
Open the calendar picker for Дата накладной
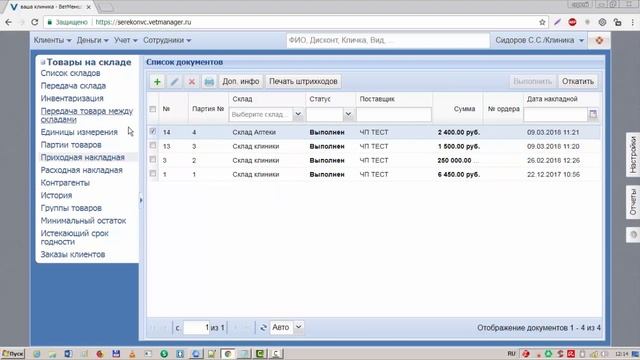point(593,114)
